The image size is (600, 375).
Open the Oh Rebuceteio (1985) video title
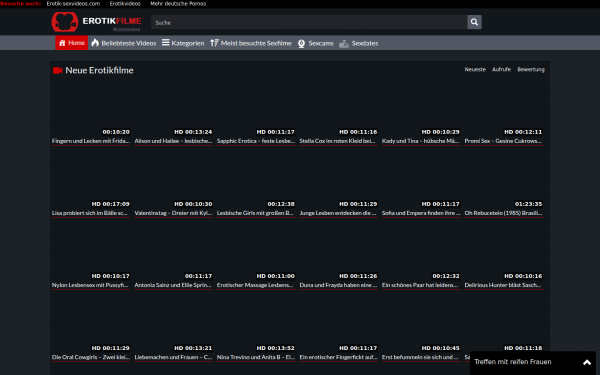tap(504, 213)
